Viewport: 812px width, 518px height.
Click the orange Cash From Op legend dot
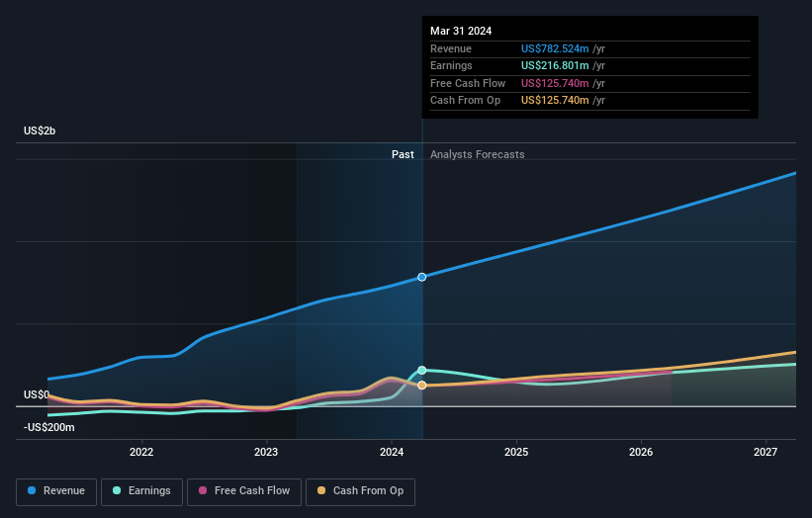321,490
